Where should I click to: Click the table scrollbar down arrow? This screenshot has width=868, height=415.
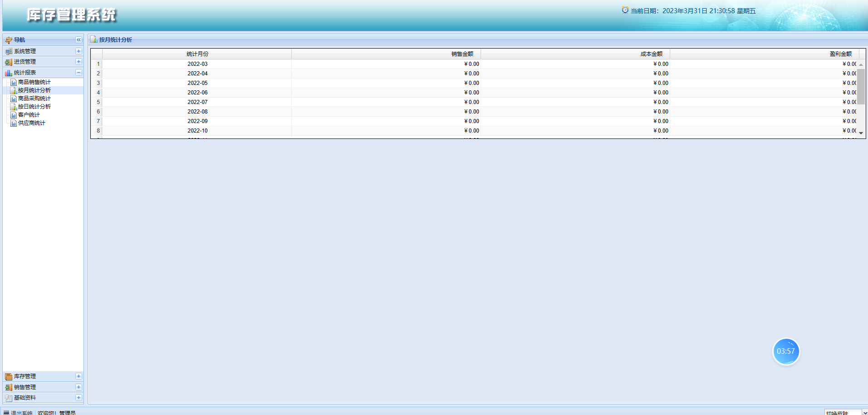coord(861,133)
